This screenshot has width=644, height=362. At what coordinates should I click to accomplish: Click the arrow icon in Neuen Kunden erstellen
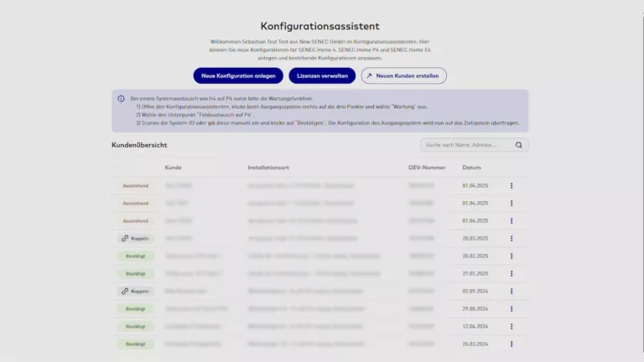(369, 75)
